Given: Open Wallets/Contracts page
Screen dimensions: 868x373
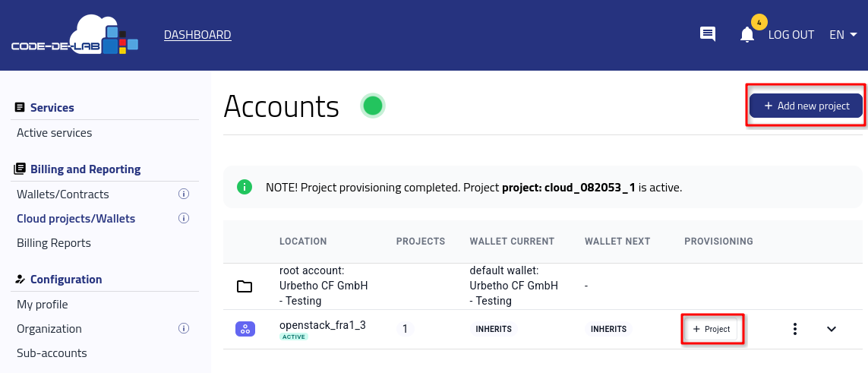Looking at the screenshot, I should click(62, 194).
